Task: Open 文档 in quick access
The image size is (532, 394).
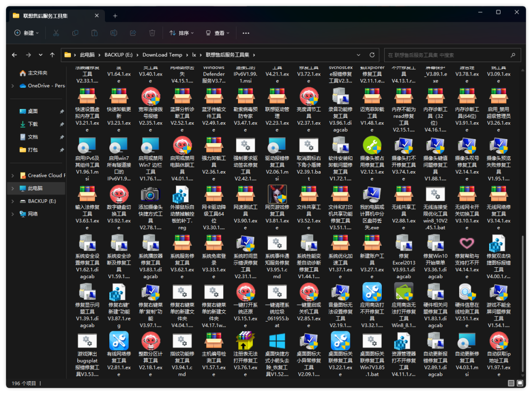Action: tap(33, 137)
